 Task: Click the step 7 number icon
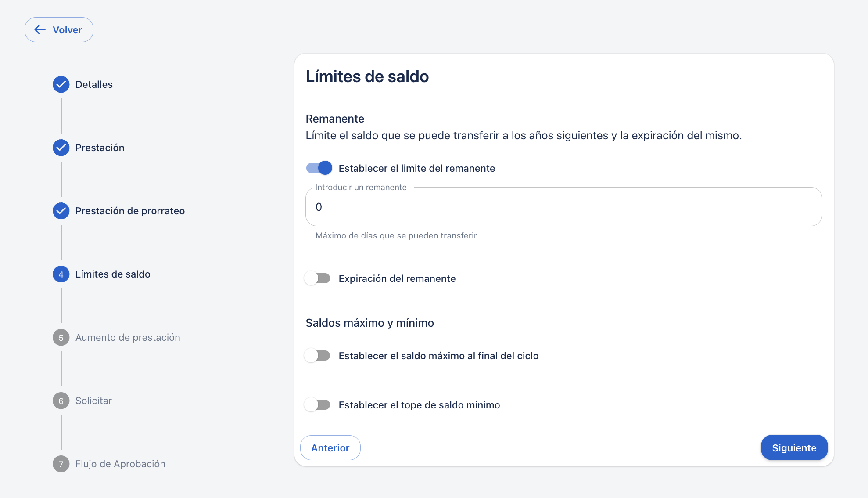(x=61, y=464)
